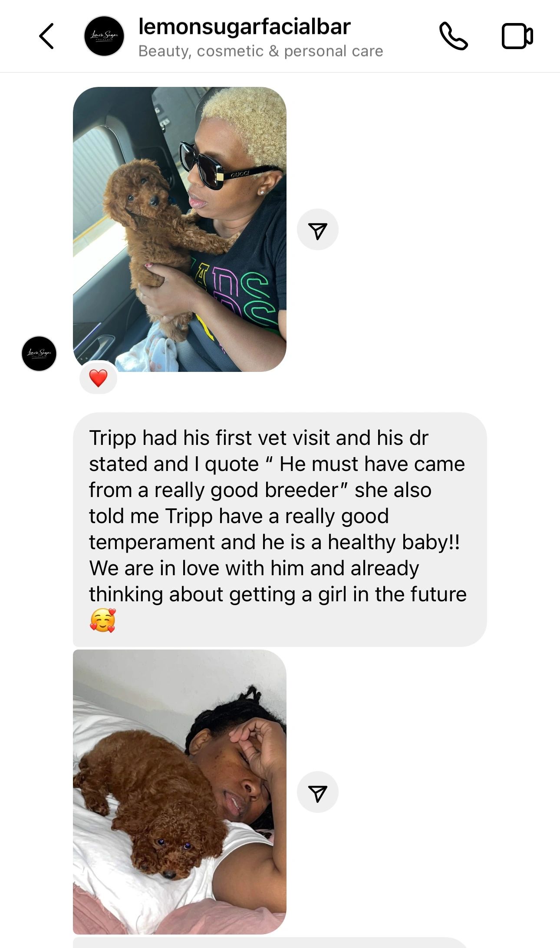
Task: Open photo of woman holding puppy
Action: [179, 229]
